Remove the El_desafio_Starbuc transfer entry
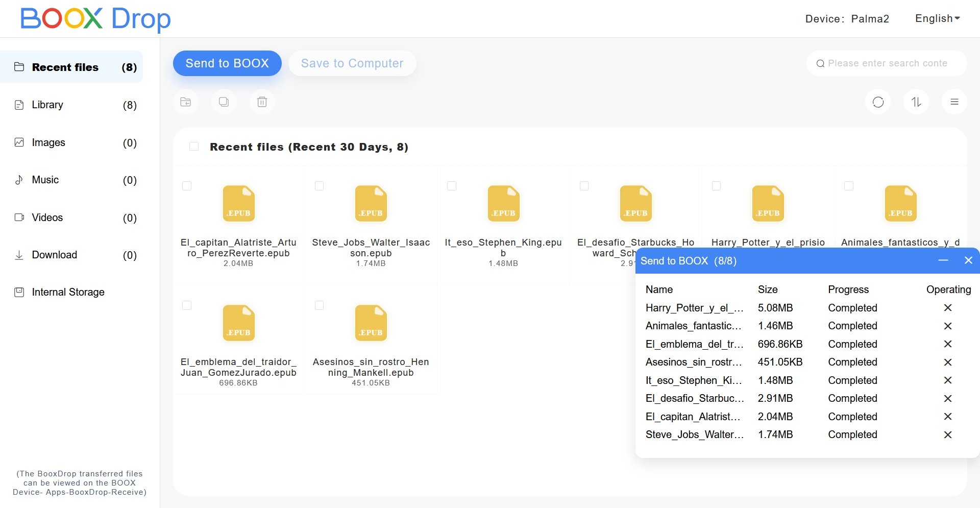Image resolution: width=980 pixels, height=508 pixels. 948,398
